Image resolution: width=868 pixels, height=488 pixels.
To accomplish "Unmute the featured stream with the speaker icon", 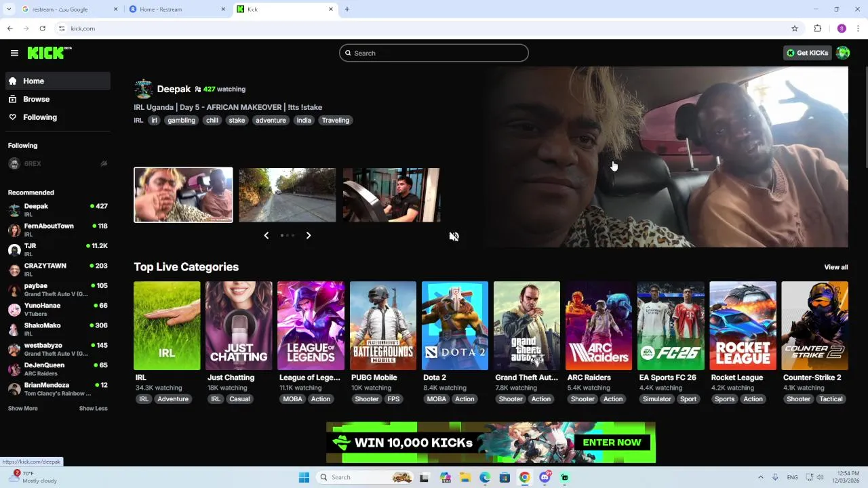I will coord(454,237).
